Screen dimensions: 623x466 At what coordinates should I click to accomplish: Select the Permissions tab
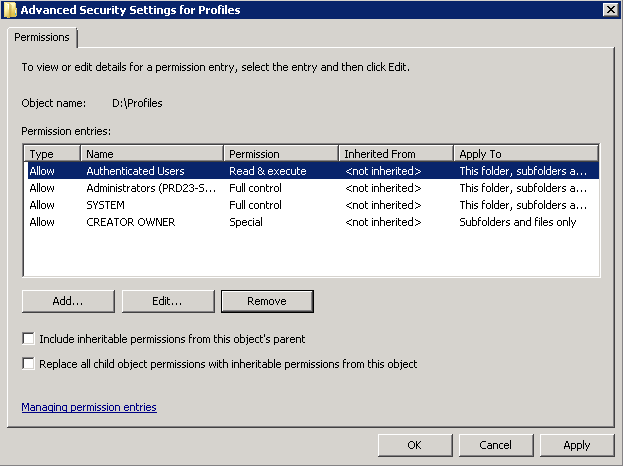[x=42, y=37]
